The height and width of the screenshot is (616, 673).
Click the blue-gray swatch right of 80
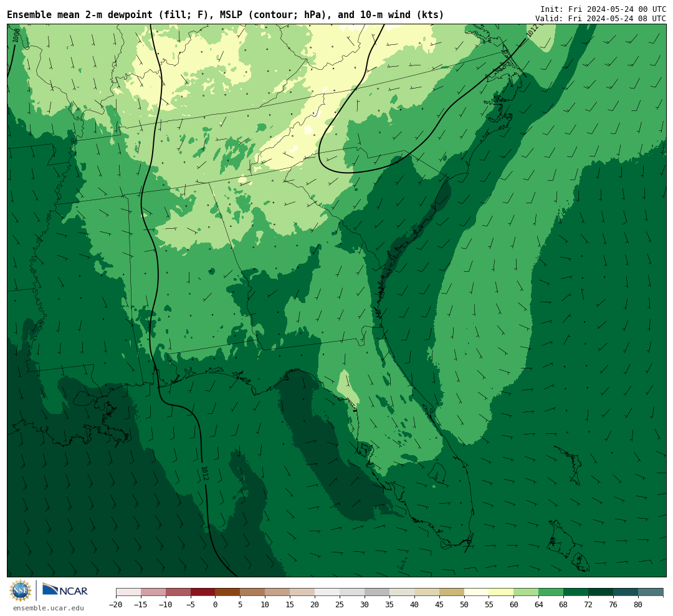click(650, 592)
